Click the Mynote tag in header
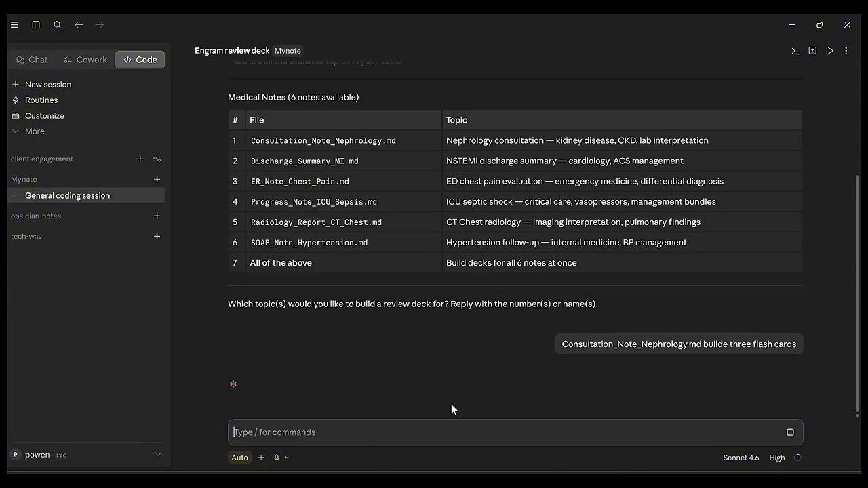The height and width of the screenshot is (488, 868). point(288,51)
